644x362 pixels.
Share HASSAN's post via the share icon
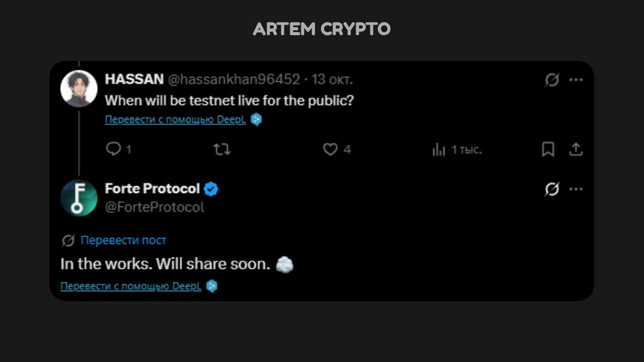[576, 149]
